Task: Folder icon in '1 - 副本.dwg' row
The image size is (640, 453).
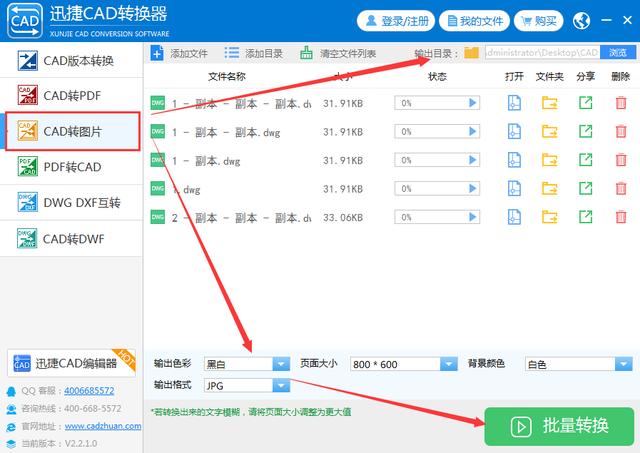Action: [x=549, y=160]
